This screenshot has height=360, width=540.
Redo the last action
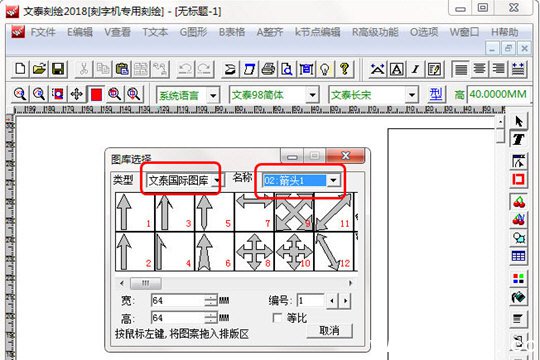pos(205,69)
